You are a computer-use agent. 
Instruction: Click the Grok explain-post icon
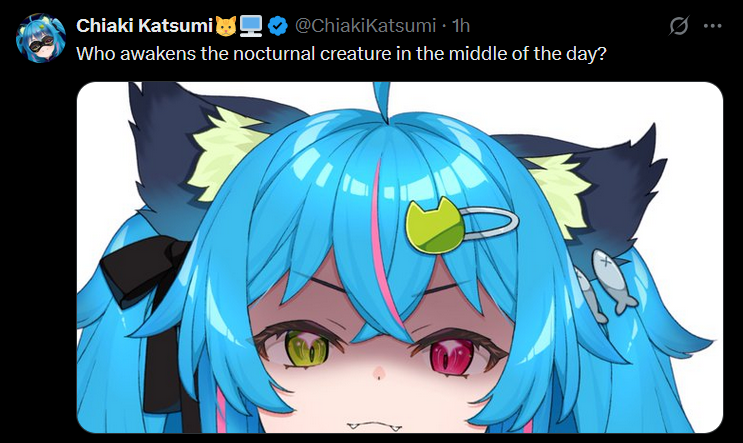pos(679,26)
